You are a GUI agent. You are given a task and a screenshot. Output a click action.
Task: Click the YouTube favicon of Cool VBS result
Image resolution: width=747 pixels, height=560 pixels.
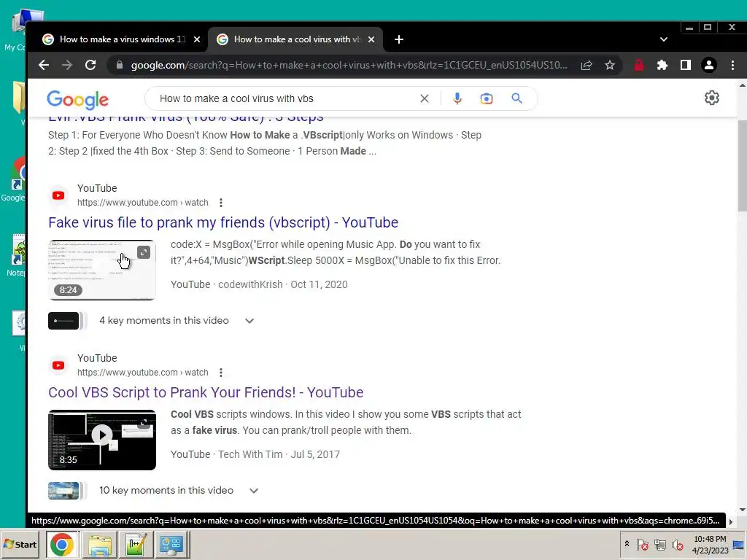pos(58,366)
